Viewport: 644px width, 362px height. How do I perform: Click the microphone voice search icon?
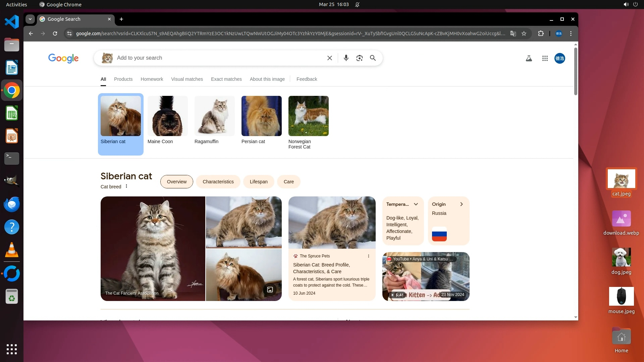pos(346,58)
